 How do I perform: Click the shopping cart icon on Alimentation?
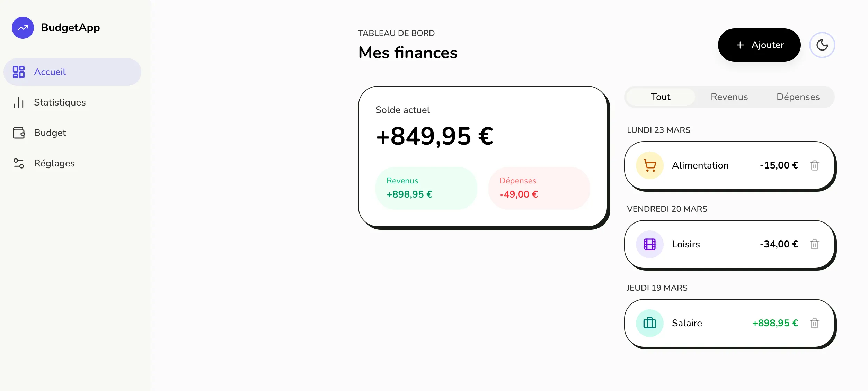tap(649, 165)
